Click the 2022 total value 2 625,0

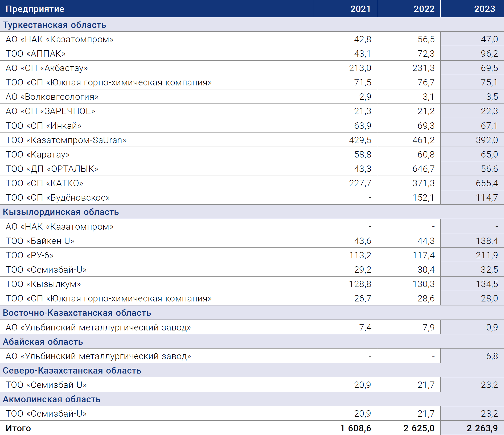pos(419,428)
